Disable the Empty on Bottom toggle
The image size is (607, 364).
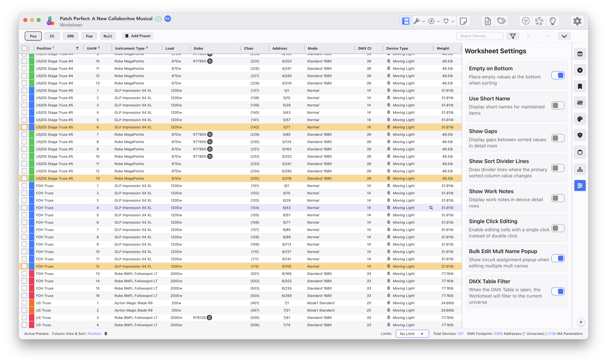558,76
